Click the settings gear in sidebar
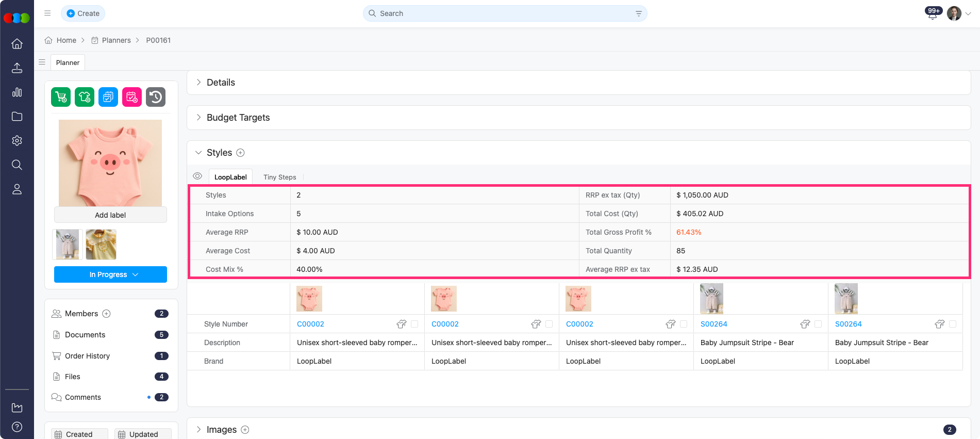 pos(17,141)
